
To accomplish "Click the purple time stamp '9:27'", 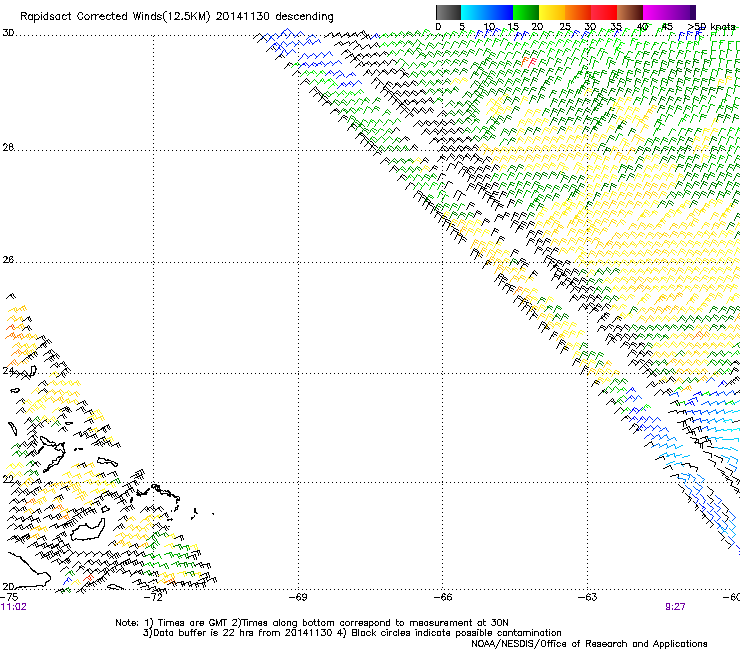I will tap(675, 607).
